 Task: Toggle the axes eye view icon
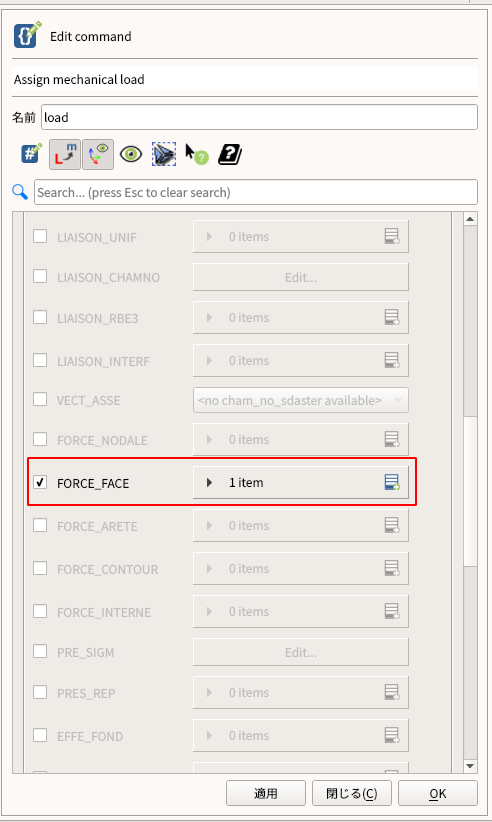click(98, 154)
